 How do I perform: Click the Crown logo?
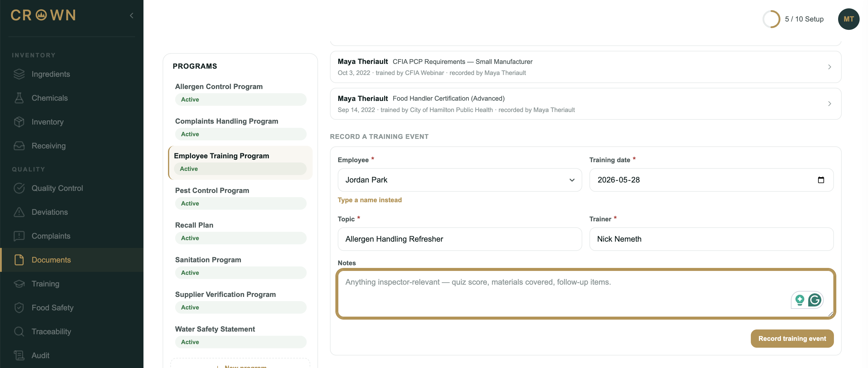click(43, 15)
